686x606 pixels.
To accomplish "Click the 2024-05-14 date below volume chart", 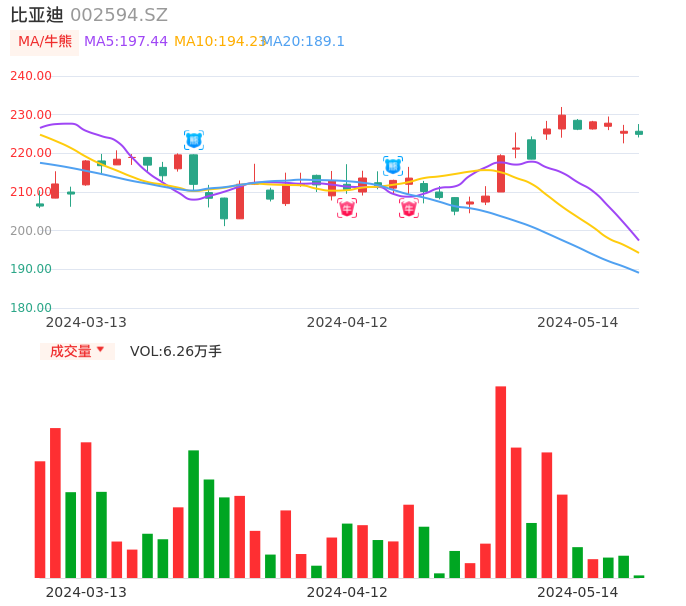I will [577, 592].
